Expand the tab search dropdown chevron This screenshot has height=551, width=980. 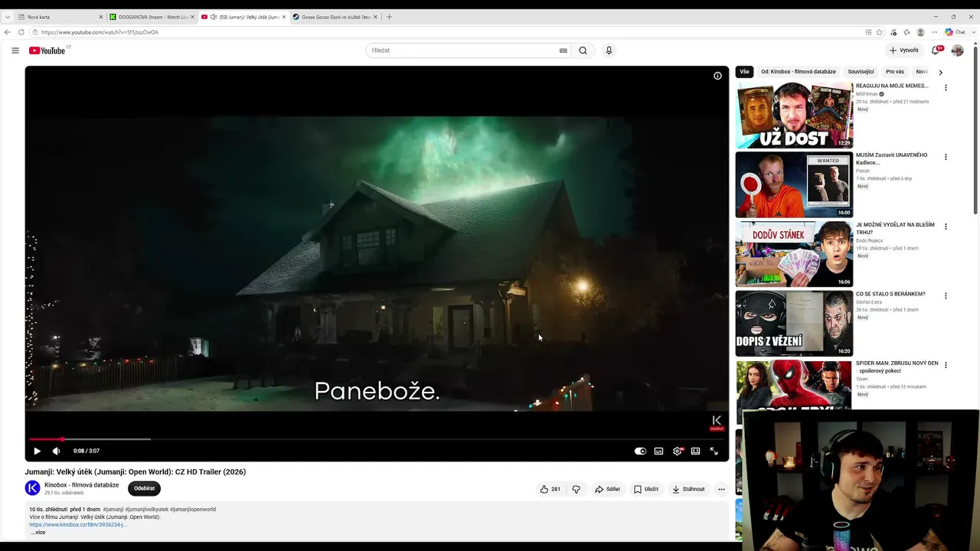tap(7, 17)
